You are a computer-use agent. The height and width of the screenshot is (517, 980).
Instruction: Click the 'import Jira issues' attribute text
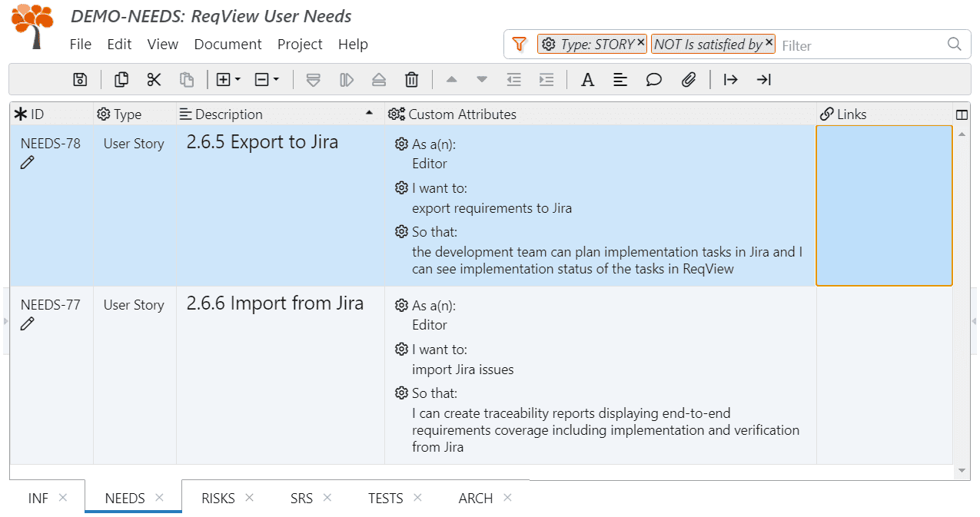point(463,370)
